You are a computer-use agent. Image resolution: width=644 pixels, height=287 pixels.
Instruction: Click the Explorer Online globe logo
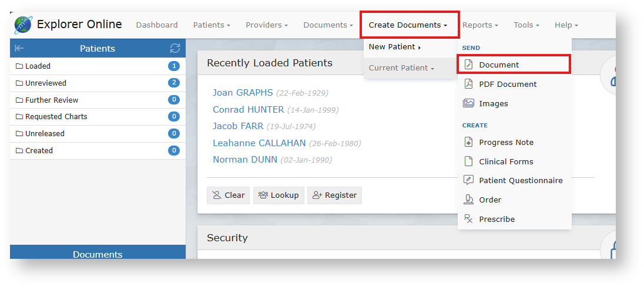click(24, 25)
